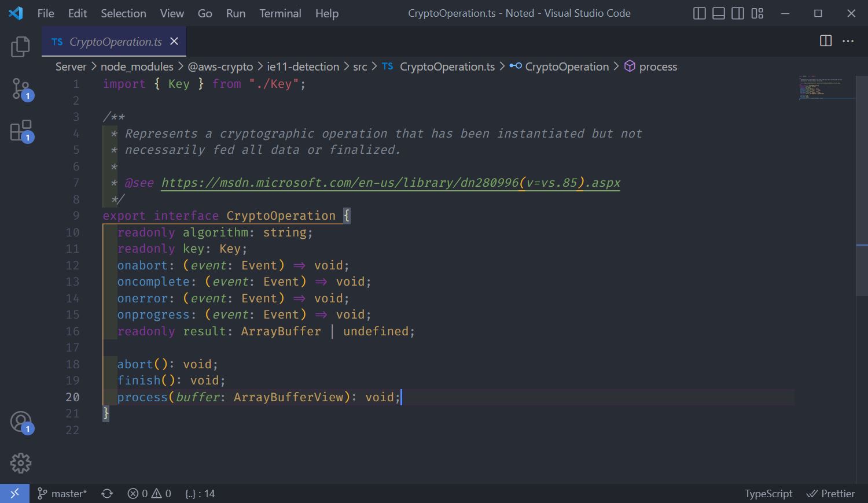Open the Explorer view in activity bar
Image resolution: width=868 pixels, height=503 pixels.
coord(20,47)
